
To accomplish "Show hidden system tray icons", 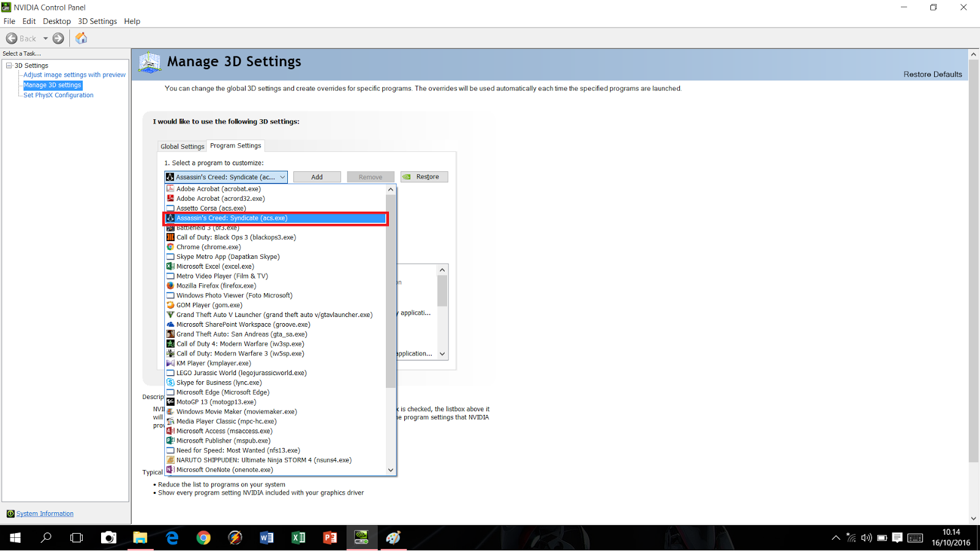I will click(836, 538).
